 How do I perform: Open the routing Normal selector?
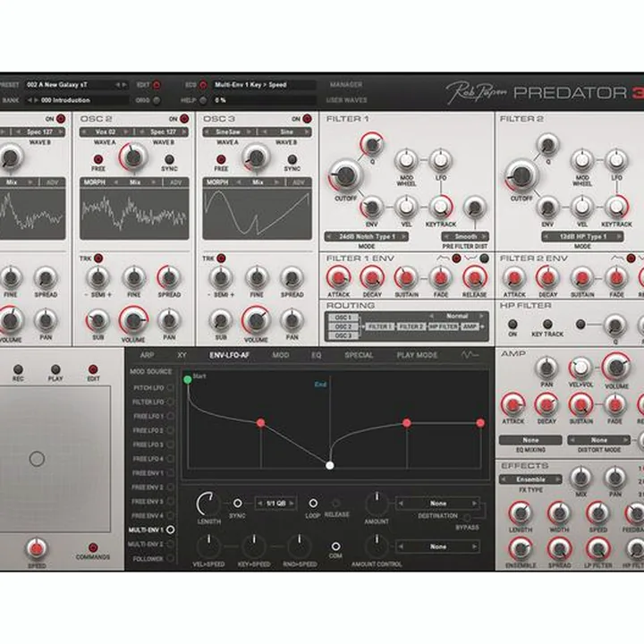point(457,316)
